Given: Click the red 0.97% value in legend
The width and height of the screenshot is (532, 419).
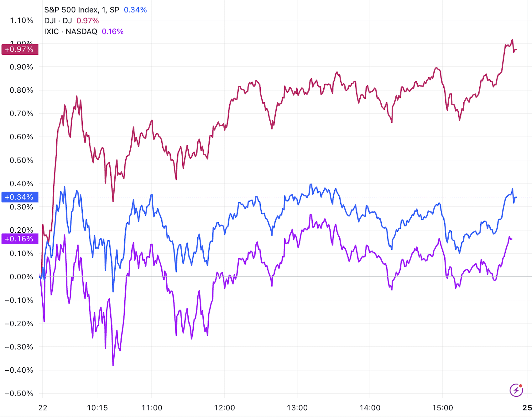Looking at the screenshot, I should 88,21.
